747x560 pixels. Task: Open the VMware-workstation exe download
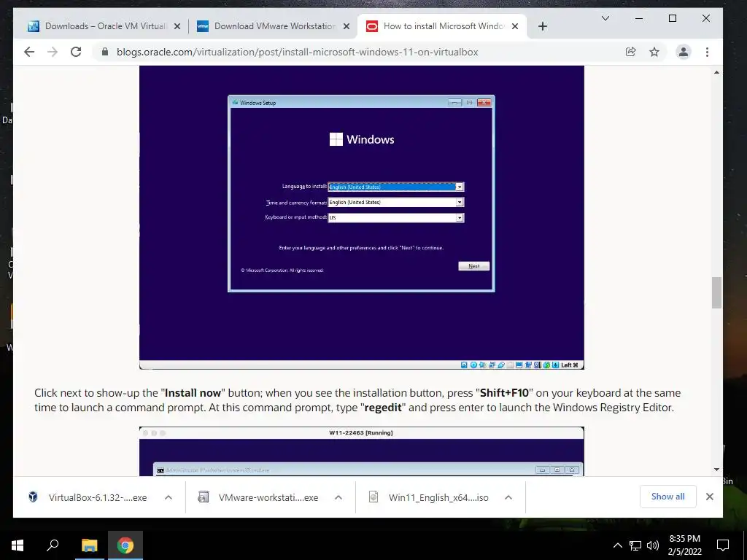coord(268,497)
